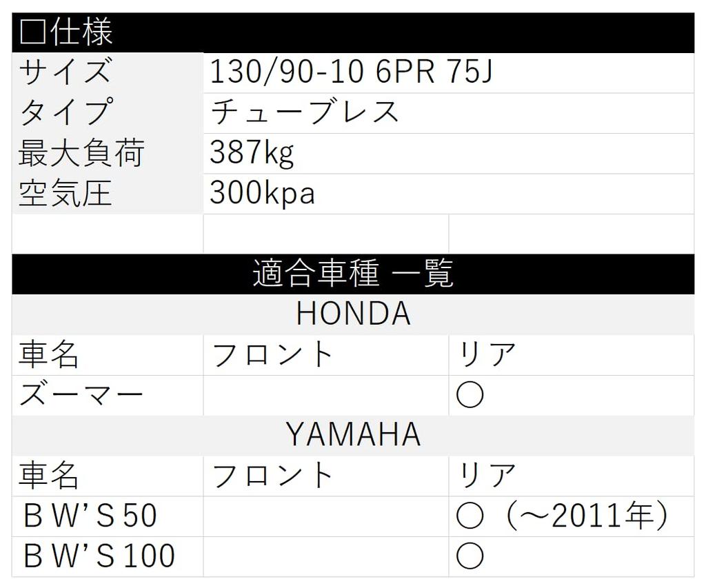The width and height of the screenshot is (706, 588).
Task: Click the size value 130/90-10 6PR 75J
Action: point(351,72)
